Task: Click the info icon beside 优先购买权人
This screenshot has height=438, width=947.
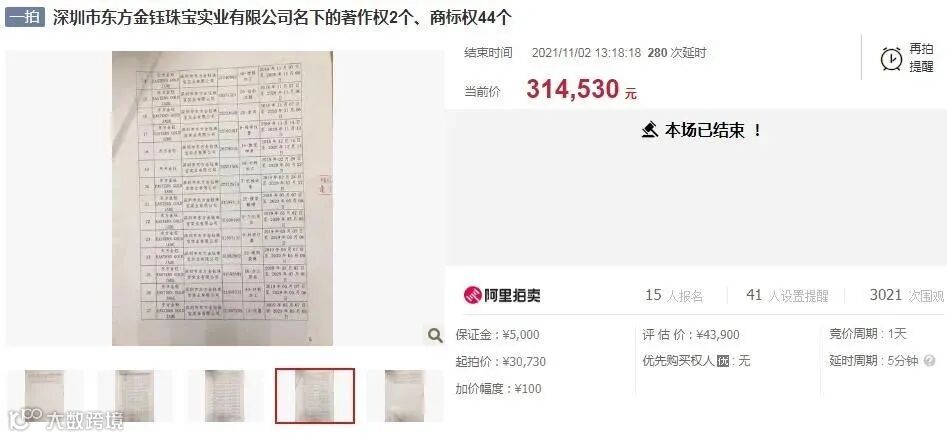Action: tap(724, 361)
